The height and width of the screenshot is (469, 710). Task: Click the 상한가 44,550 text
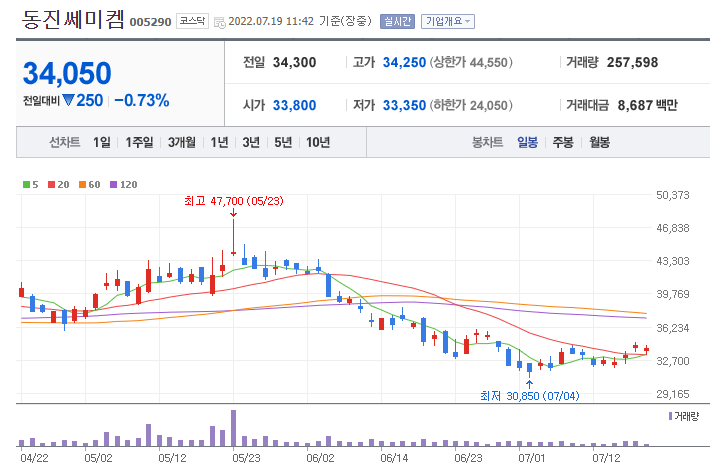point(471,62)
